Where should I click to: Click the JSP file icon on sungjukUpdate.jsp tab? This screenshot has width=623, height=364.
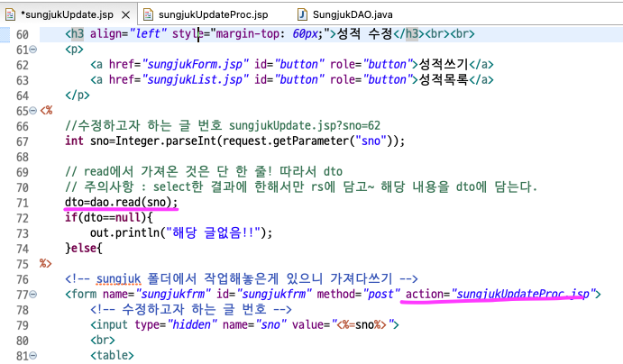tap(10, 14)
